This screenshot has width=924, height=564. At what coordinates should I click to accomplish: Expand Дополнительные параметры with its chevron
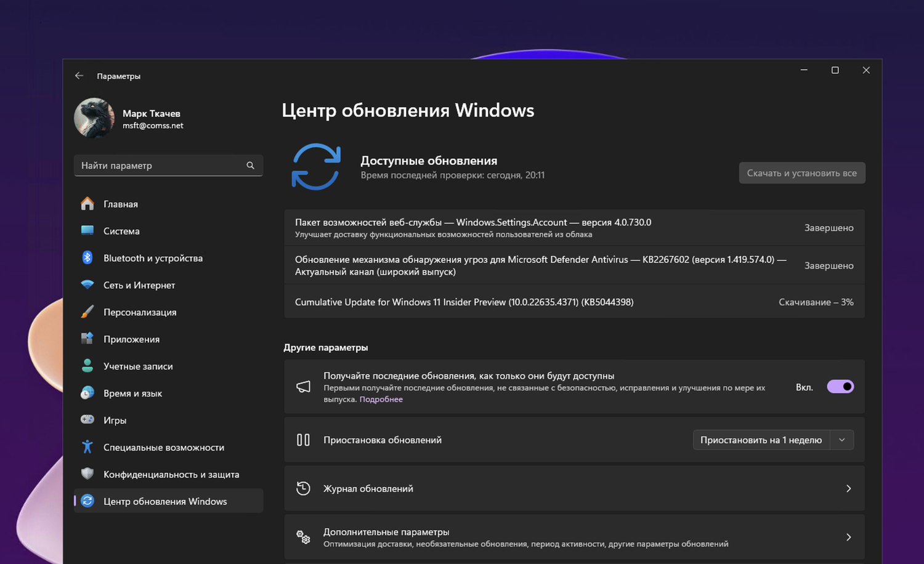[849, 537]
